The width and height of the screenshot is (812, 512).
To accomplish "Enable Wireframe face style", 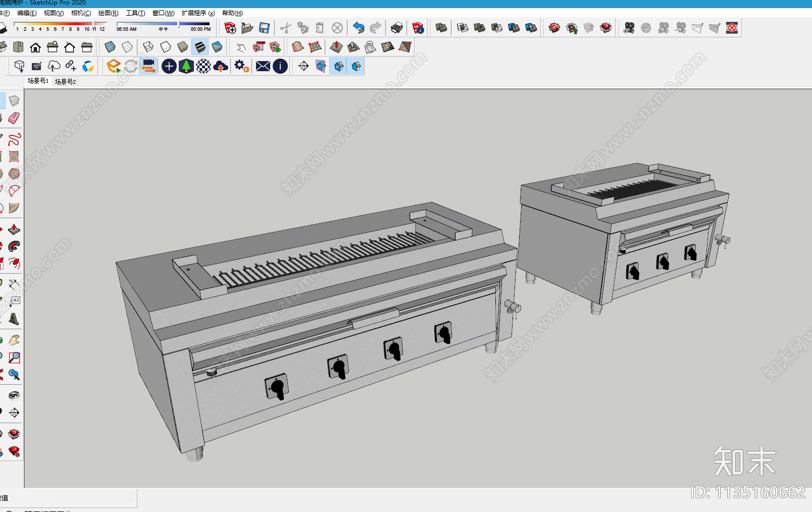I will [148, 47].
